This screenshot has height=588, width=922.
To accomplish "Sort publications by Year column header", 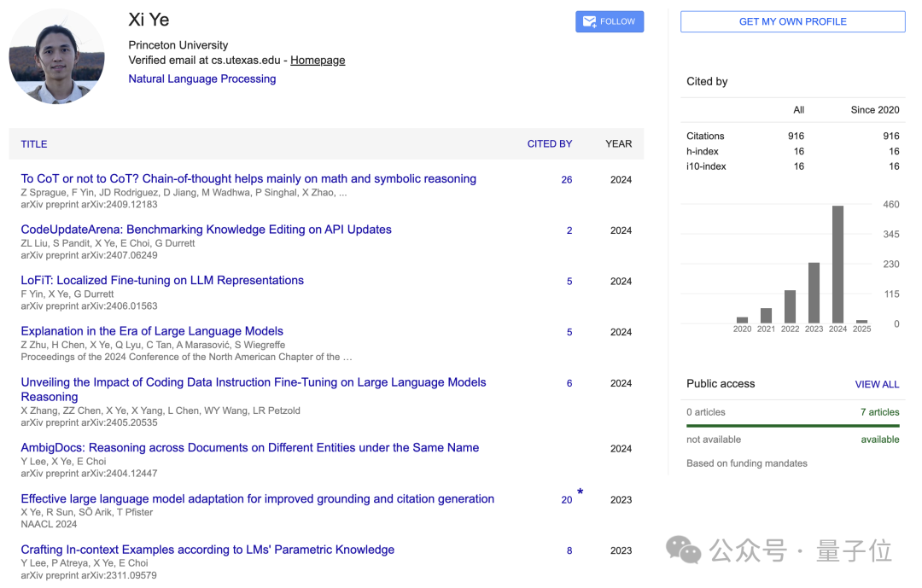I will (619, 144).
